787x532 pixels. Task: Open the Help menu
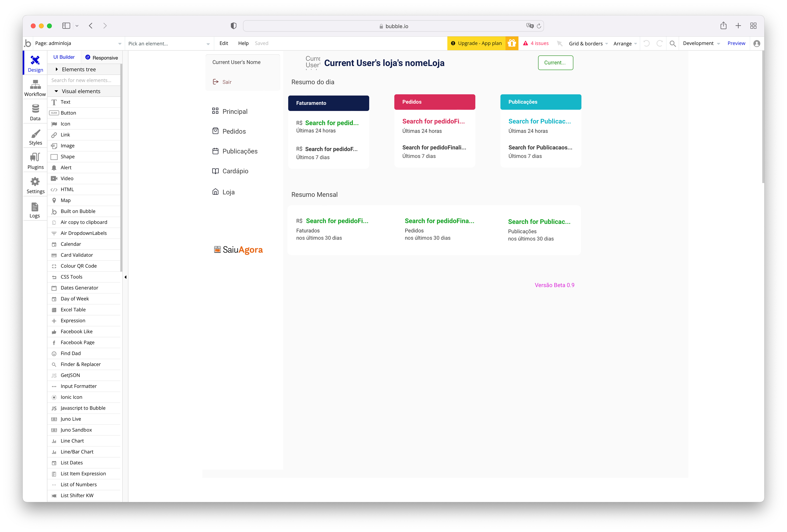pos(243,43)
